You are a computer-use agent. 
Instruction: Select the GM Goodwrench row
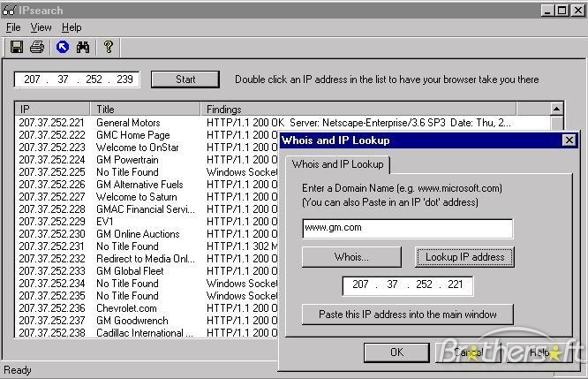[147, 321]
